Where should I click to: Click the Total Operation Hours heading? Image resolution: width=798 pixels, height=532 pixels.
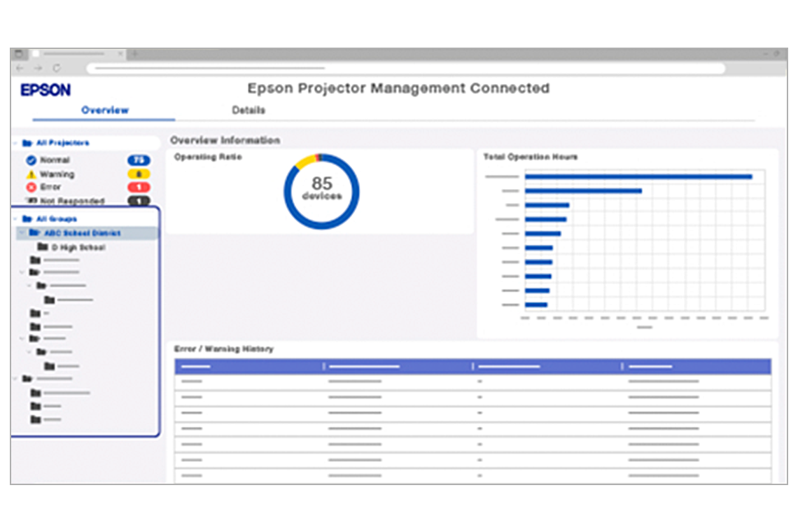click(x=531, y=157)
